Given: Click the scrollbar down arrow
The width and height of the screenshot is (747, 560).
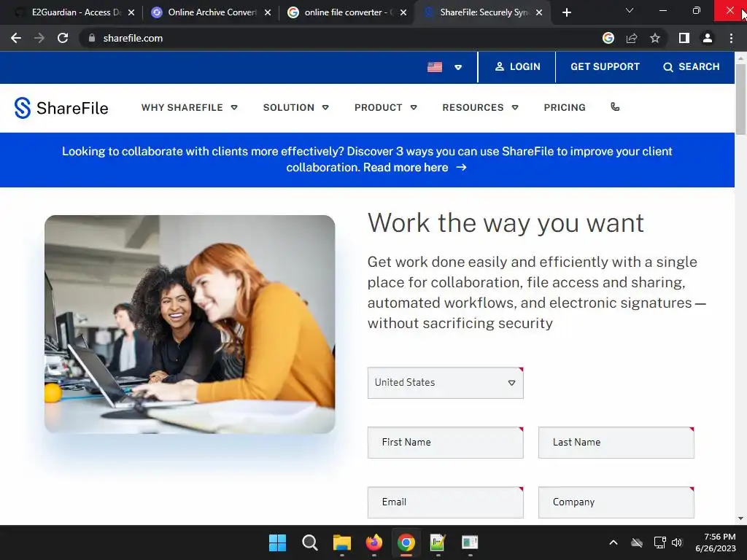Looking at the screenshot, I should click(x=740, y=518).
